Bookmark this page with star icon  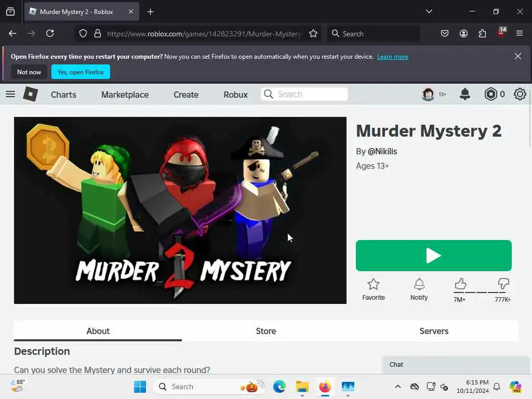click(x=313, y=34)
